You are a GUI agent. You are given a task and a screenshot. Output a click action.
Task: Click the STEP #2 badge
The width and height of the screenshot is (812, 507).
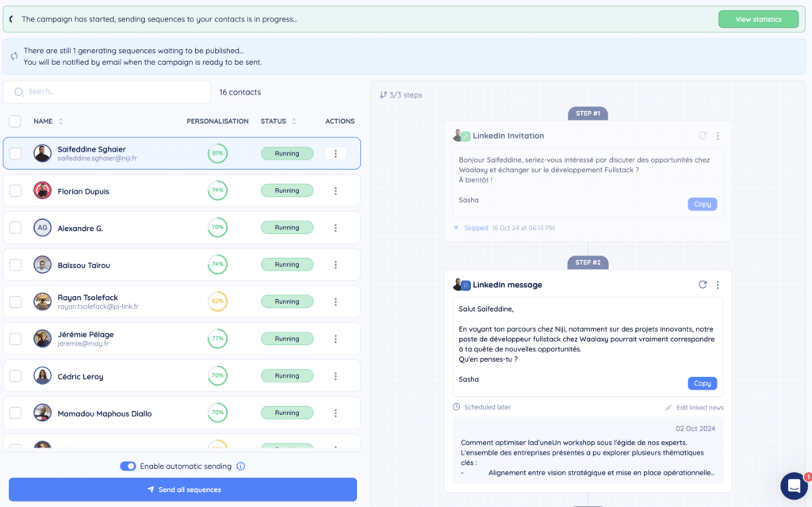click(588, 263)
